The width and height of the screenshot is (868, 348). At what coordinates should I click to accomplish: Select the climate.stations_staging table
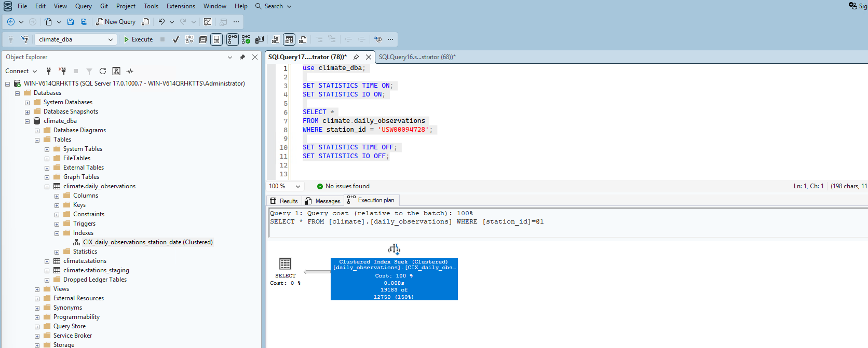(96, 270)
